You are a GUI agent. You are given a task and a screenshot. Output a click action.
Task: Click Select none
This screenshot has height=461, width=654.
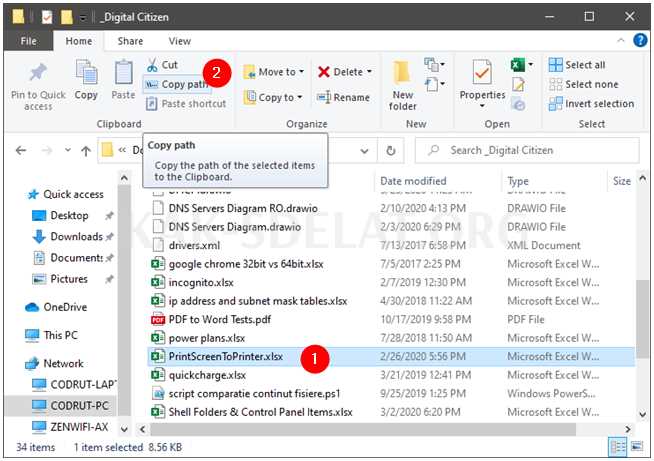[x=584, y=84]
